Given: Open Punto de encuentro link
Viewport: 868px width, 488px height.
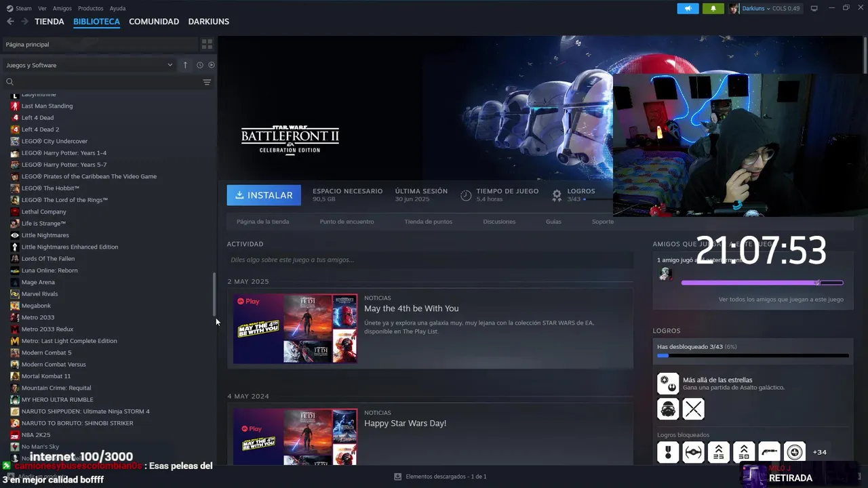Looking at the screenshot, I should point(347,222).
